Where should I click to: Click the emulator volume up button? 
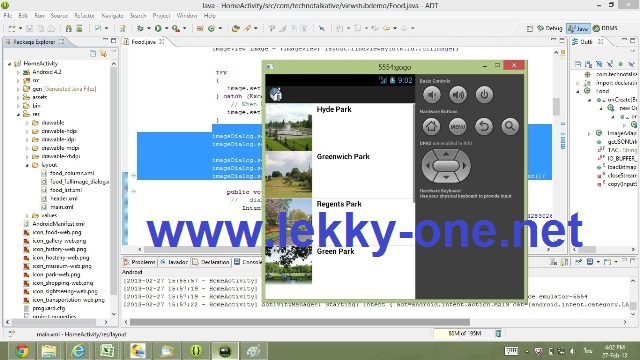(x=458, y=95)
